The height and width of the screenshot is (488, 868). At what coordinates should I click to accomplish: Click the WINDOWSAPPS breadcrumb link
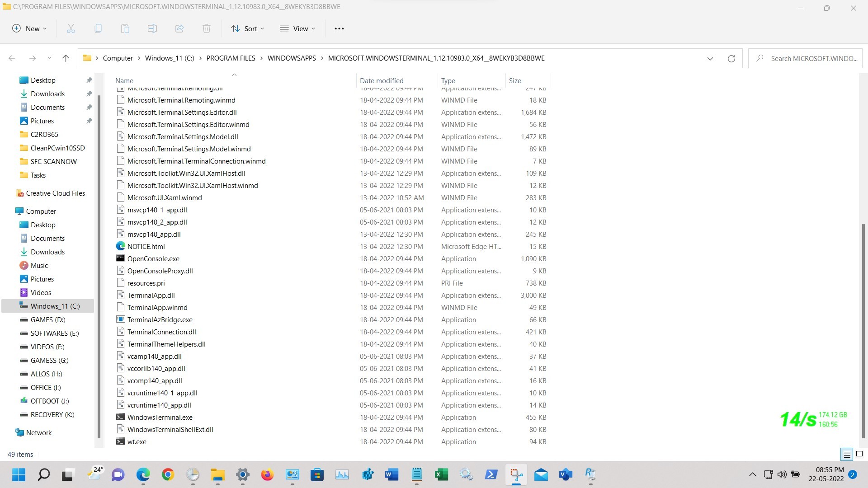pos(292,58)
